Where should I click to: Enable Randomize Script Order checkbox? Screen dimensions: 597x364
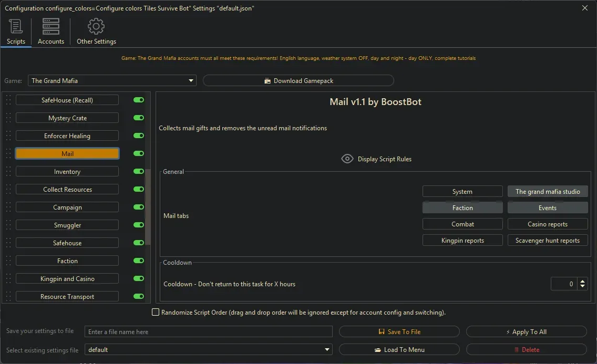tap(156, 312)
